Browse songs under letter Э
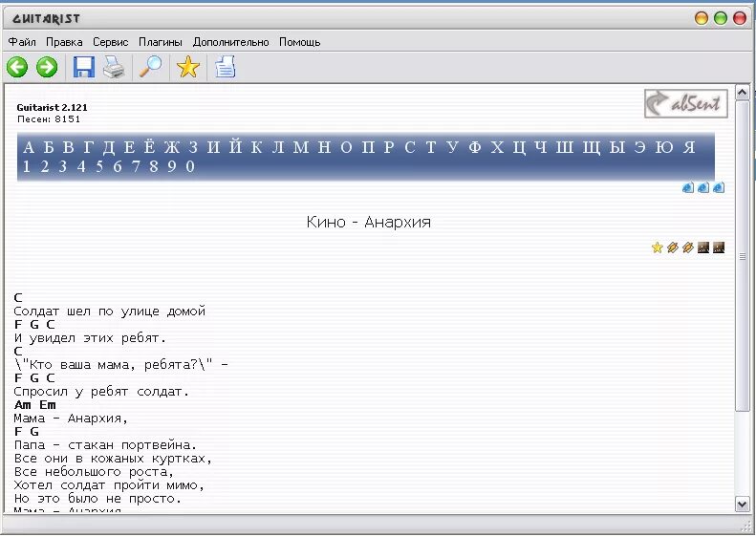 tap(639, 147)
